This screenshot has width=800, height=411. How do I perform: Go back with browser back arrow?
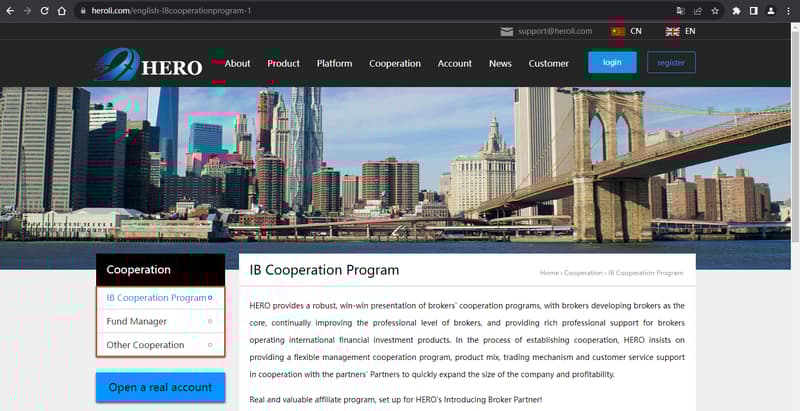tap(10, 11)
